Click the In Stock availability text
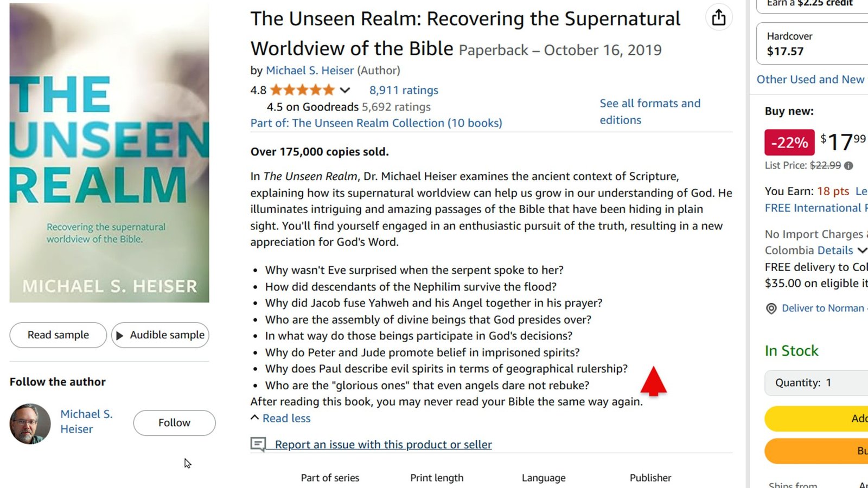The width and height of the screenshot is (868, 488). (792, 350)
